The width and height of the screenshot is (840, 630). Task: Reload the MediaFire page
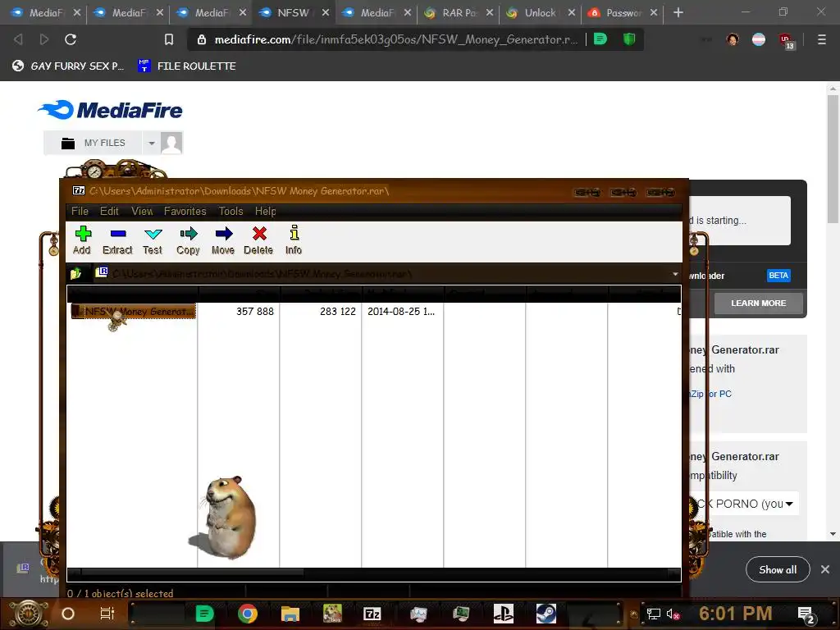[x=71, y=39]
